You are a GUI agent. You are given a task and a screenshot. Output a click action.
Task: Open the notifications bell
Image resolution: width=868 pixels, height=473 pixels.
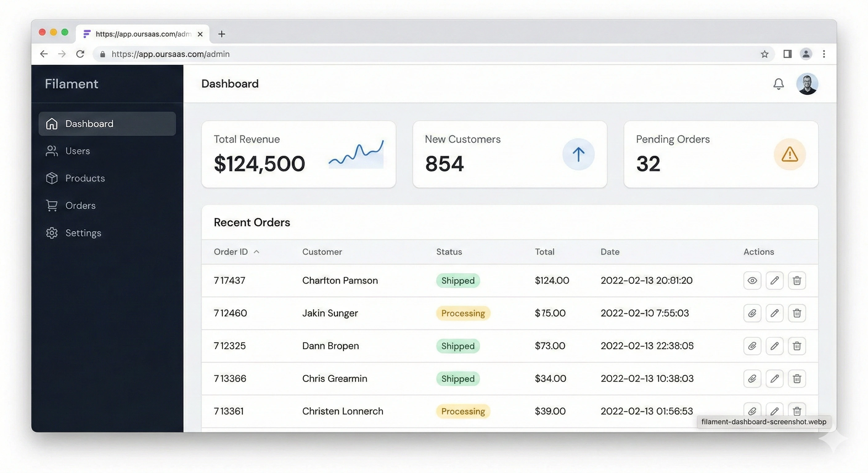(x=778, y=84)
